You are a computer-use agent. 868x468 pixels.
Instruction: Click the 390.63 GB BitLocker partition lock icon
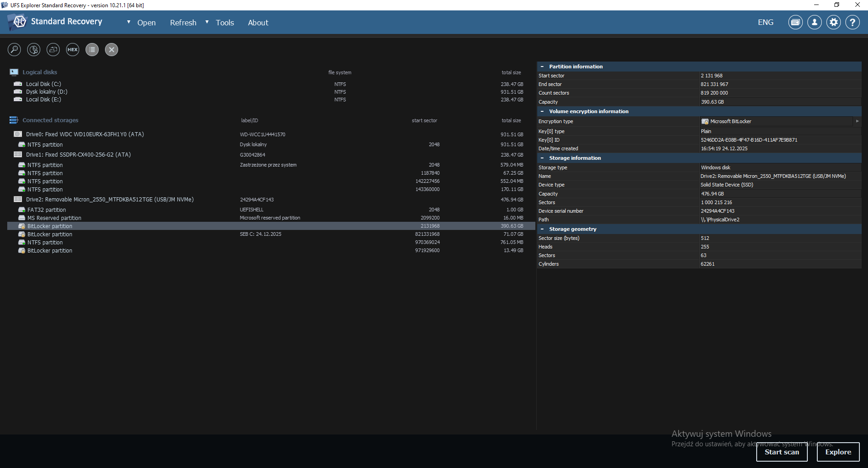(x=22, y=226)
